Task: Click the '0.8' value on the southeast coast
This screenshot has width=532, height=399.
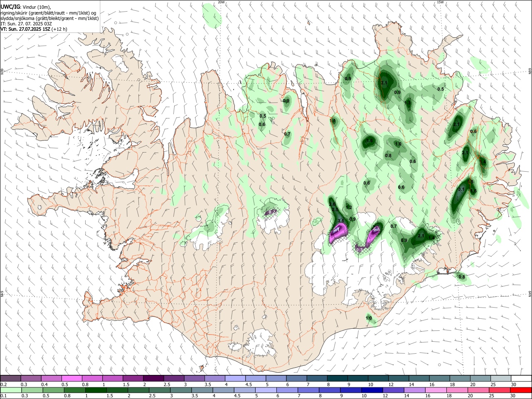Action: coord(462,277)
